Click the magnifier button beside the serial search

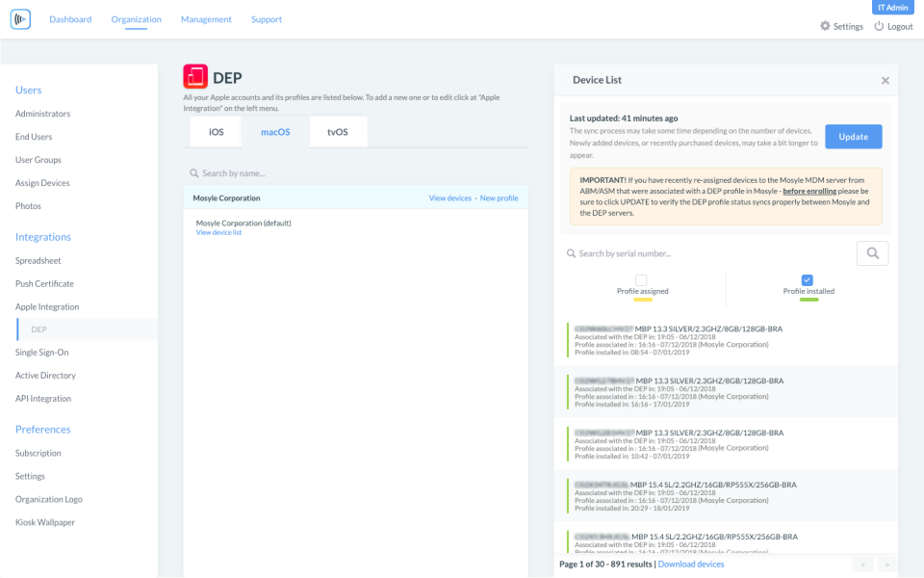click(x=872, y=252)
